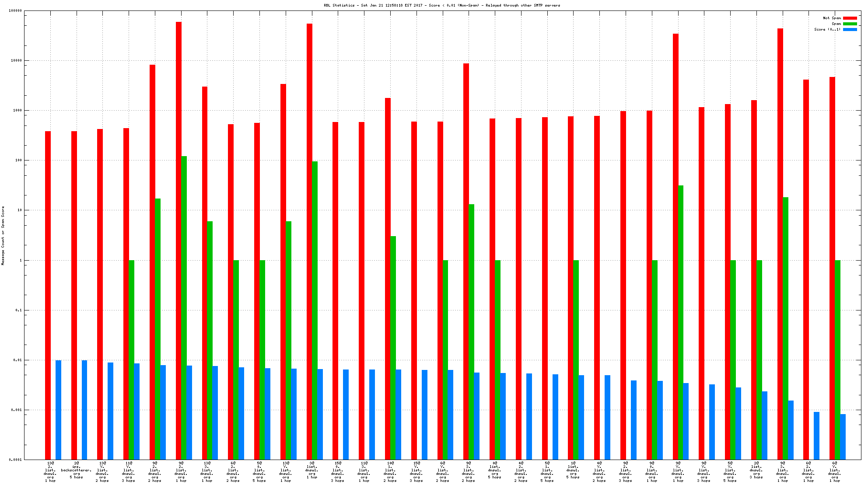Click the RBL Statistics chart title
The height and width of the screenshot is (488, 868).
pos(442,5)
